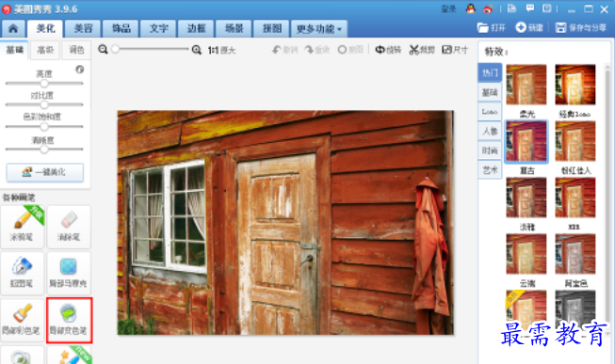Switch to the 边框 tab
Screen dimensions: 615x364
196,28
